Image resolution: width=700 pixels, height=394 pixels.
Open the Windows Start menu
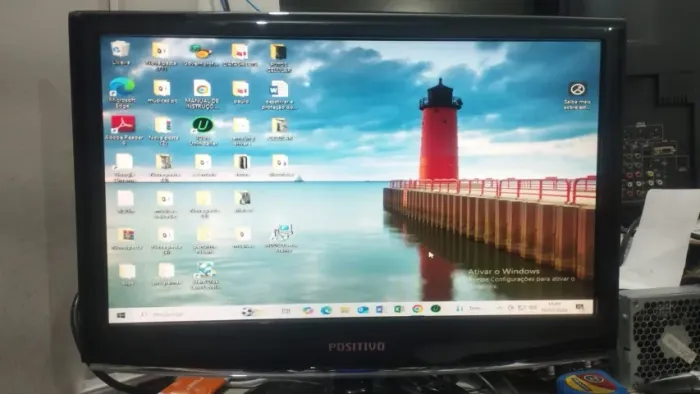pos(121,315)
